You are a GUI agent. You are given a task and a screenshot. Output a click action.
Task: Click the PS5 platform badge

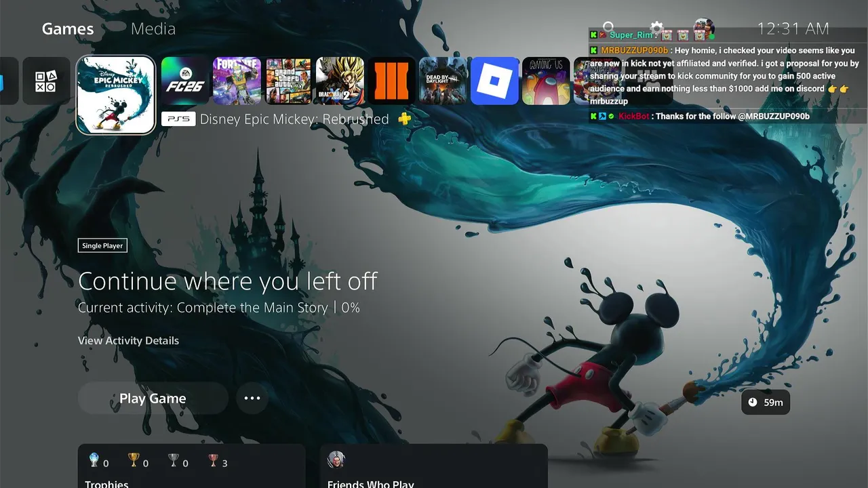click(x=178, y=119)
